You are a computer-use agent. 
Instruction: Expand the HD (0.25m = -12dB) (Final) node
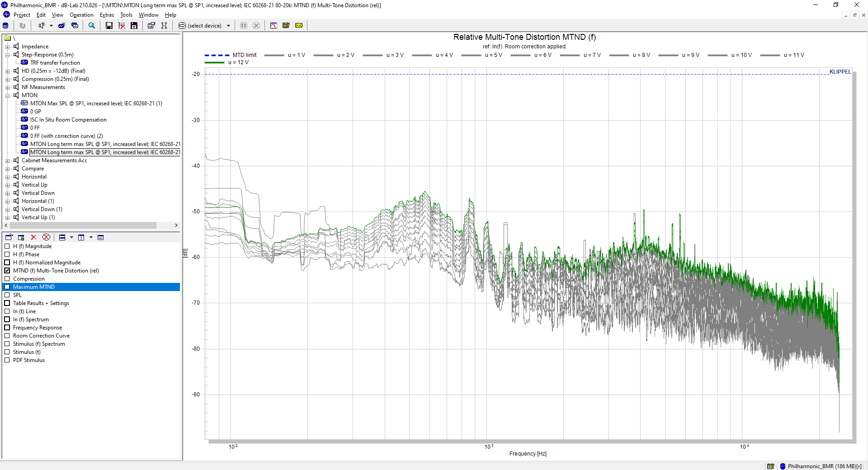click(x=7, y=71)
